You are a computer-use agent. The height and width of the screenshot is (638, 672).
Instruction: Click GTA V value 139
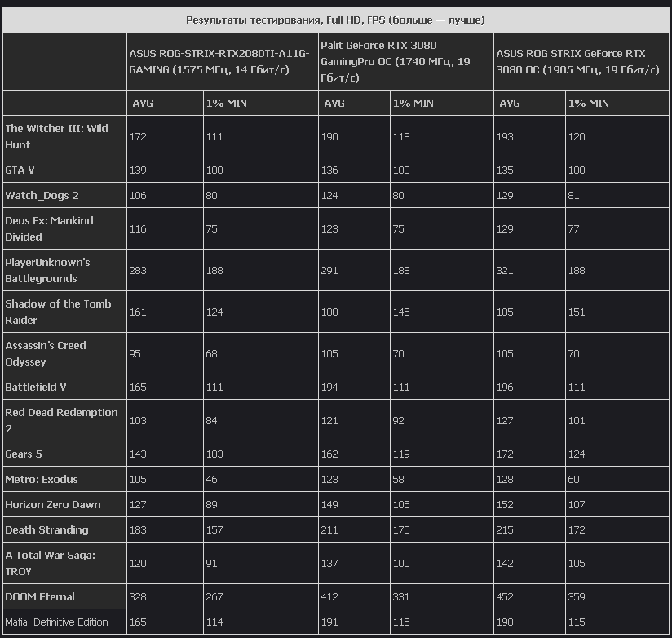[x=138, y=171]
